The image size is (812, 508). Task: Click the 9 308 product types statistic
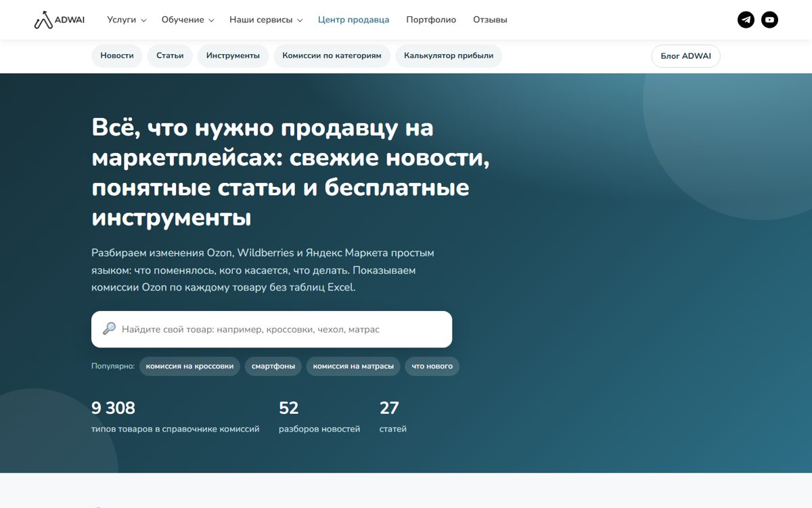click(x=175, y=417)
